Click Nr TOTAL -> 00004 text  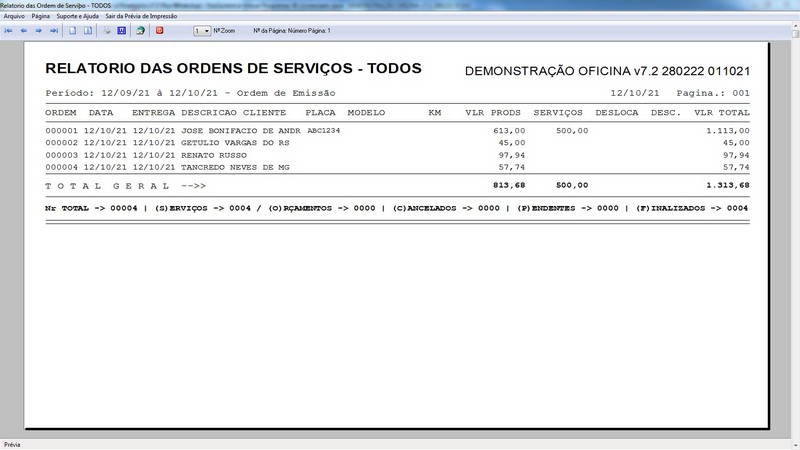click(x=91, y=208)
